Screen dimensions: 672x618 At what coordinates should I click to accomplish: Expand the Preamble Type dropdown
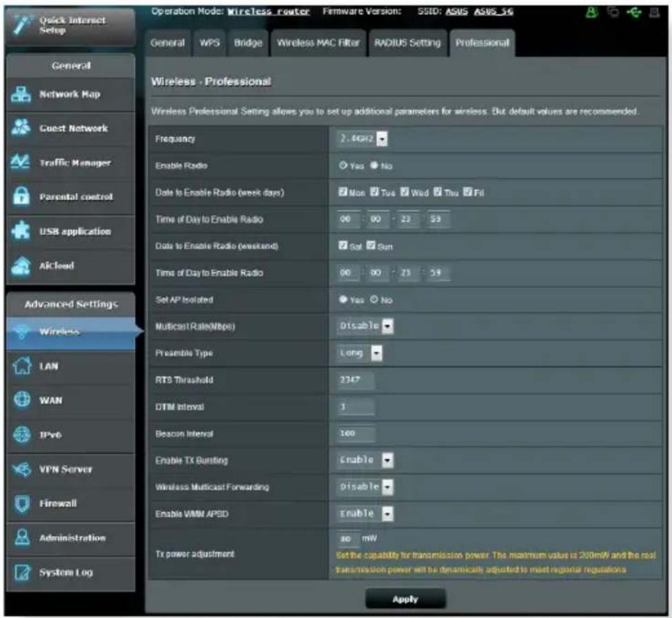359,353
